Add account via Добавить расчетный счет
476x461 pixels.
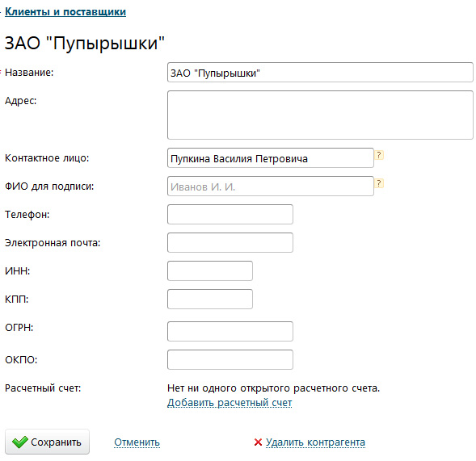[x=230, y=403]
